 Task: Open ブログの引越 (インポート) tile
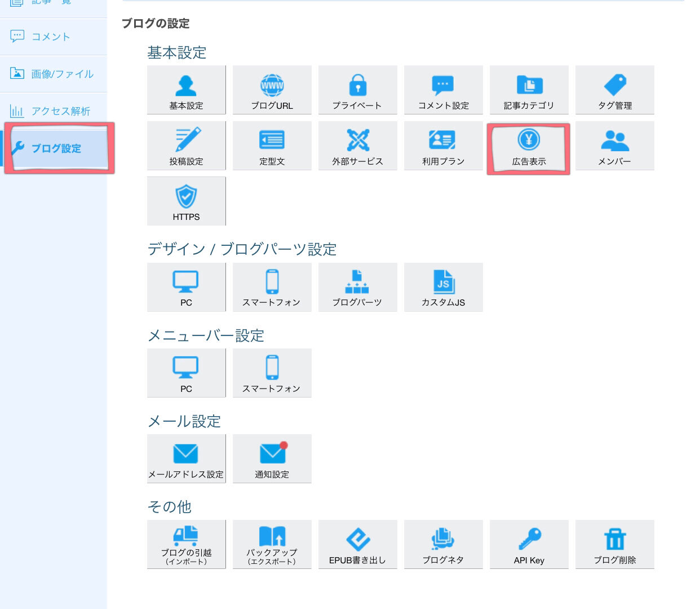tap(186, 544)
